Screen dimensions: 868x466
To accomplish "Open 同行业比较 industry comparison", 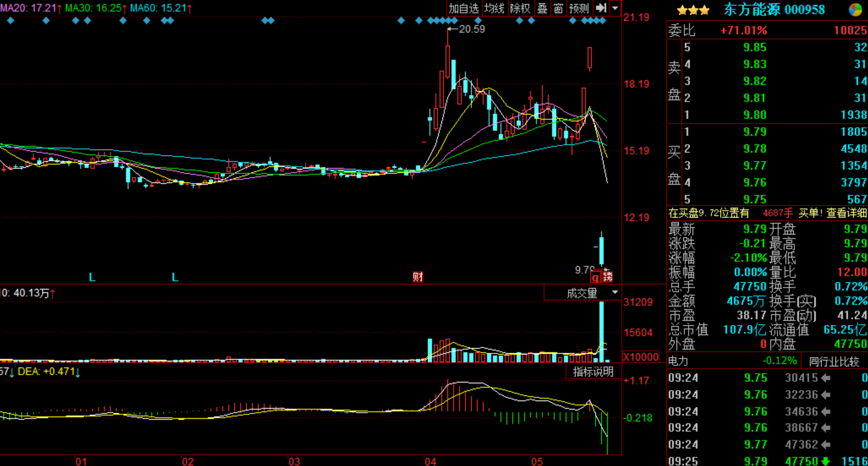I will 834,361.
